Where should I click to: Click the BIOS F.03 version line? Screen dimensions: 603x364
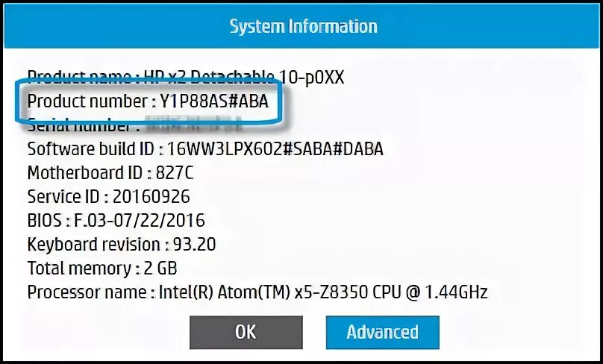coord(116,221)
